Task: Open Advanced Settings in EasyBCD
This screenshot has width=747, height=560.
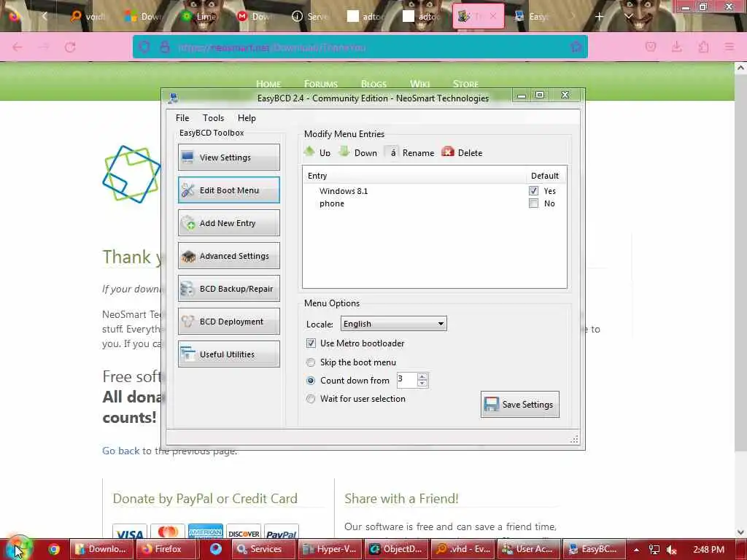Action: [228, 256]
